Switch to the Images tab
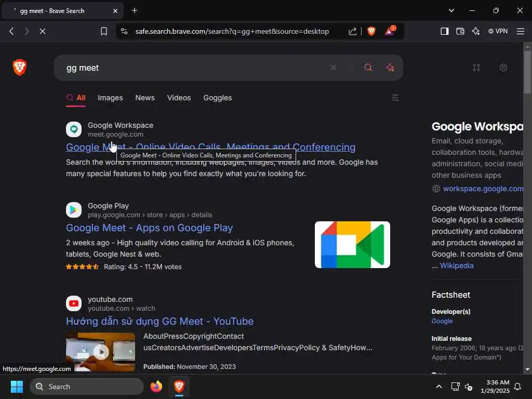Screen dimensions: 532x399 coord(110,98)
